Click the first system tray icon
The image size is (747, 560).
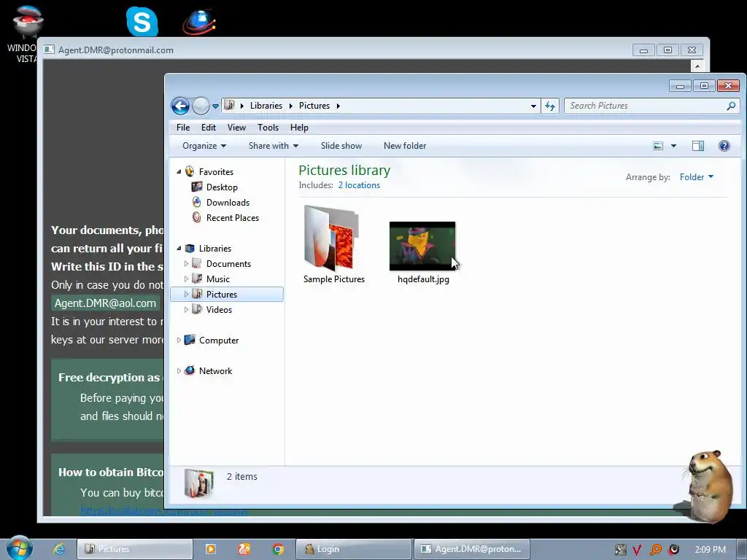[620, 550]
